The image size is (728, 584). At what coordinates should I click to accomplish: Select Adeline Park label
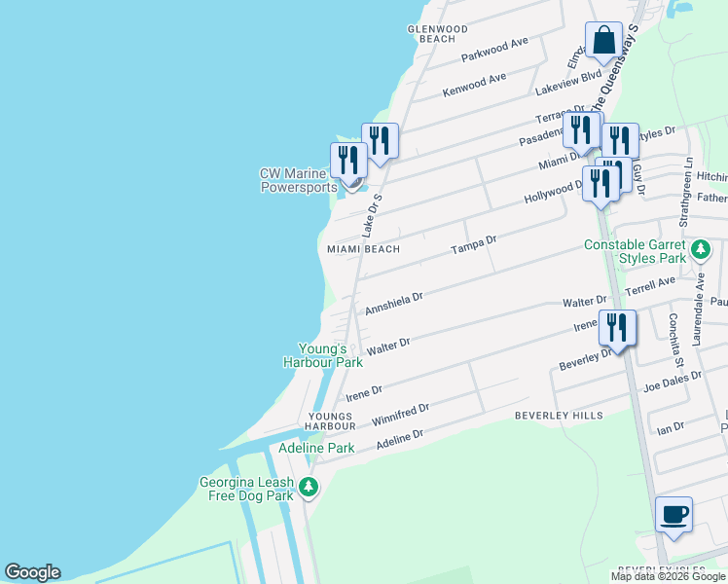[316, 448]
